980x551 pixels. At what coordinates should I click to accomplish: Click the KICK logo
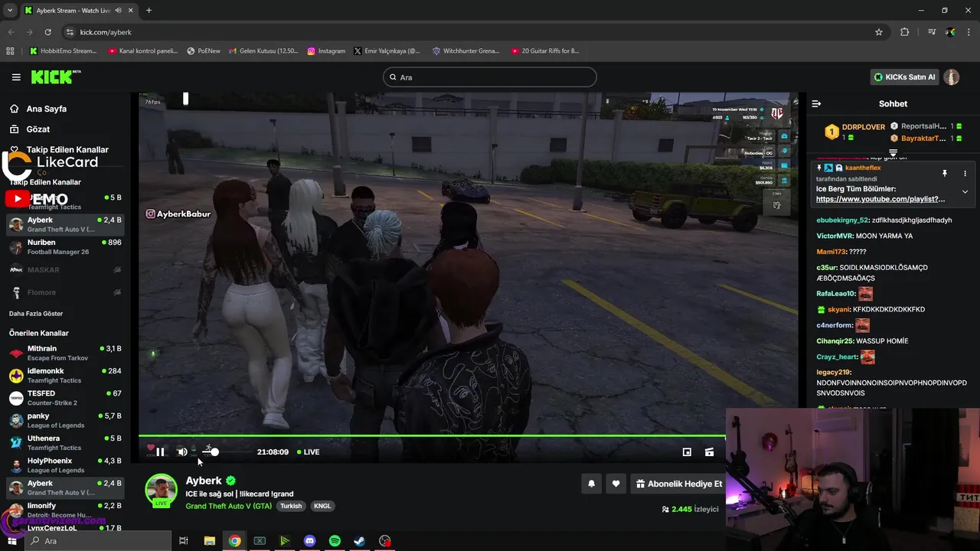coord(55,77)
